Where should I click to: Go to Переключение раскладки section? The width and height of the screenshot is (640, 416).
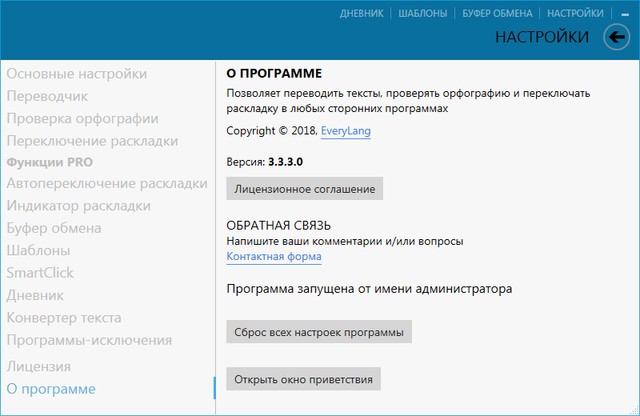92,141
